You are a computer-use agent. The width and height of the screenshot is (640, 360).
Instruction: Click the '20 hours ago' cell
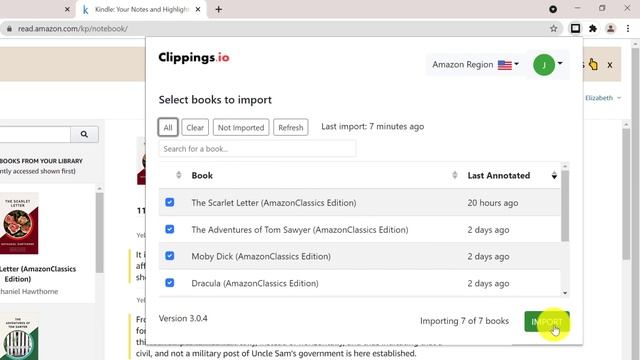pyautogui.click(x=493, y=203)
